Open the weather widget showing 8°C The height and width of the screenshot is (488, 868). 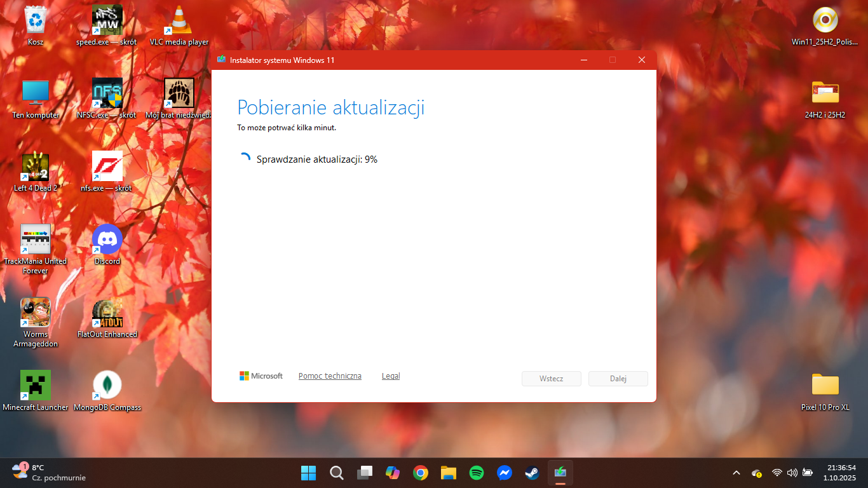[x=48, y=473]
